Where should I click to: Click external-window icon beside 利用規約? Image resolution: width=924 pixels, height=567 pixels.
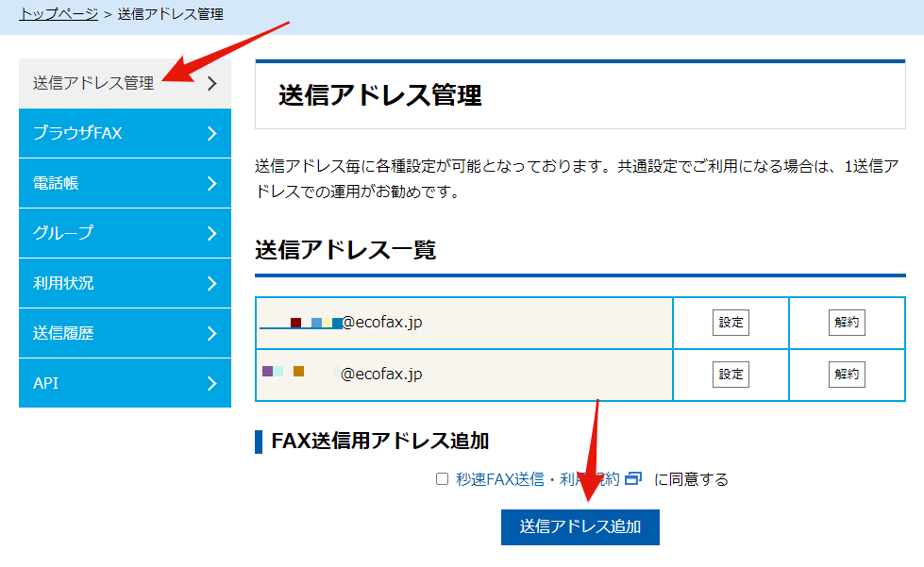click(x=633, y=478)
